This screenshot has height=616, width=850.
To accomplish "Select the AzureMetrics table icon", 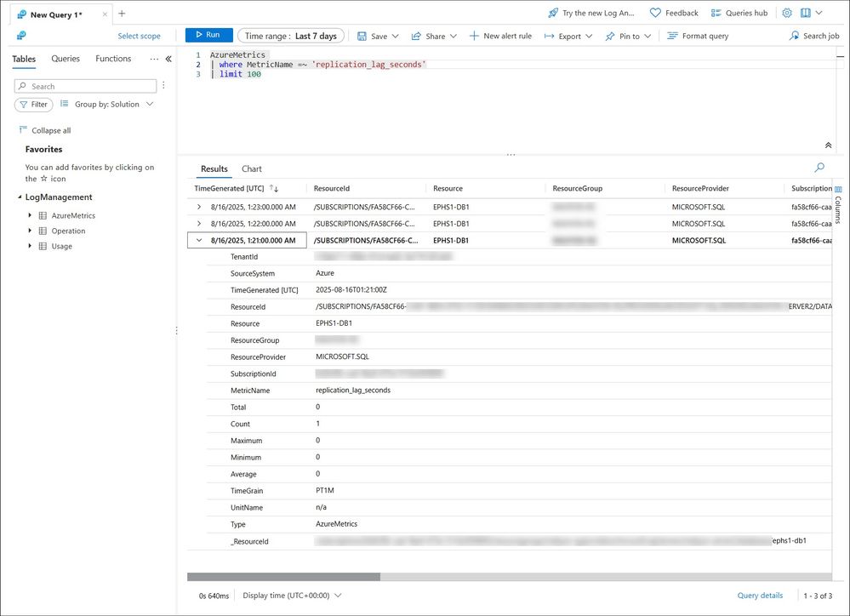I will pyautogui.click(x=43, y=215).
